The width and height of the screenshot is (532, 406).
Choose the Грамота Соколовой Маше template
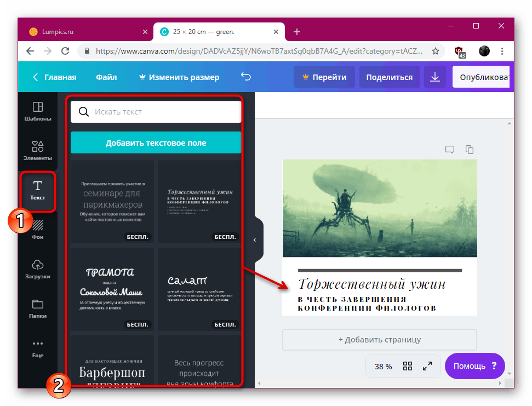click(112, 289)
